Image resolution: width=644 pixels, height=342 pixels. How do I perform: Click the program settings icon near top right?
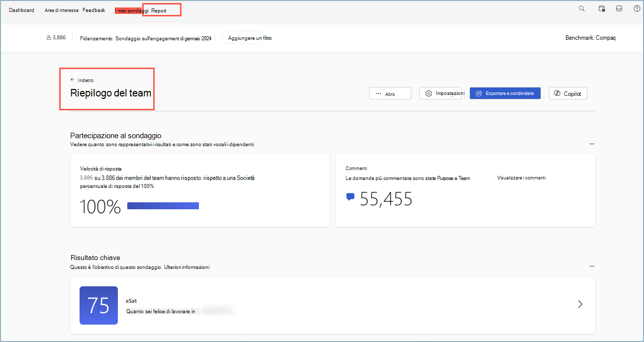pyautogui.click(x=602, y=8)
